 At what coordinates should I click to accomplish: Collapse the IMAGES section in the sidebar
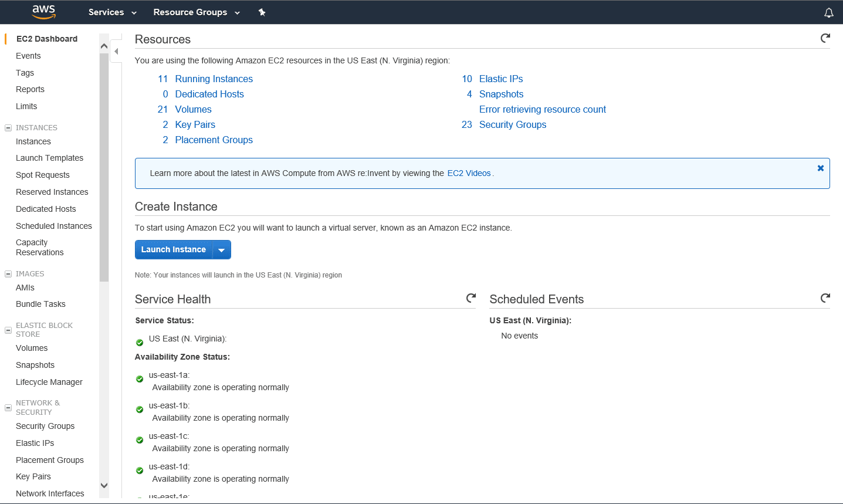click(8, 273)
